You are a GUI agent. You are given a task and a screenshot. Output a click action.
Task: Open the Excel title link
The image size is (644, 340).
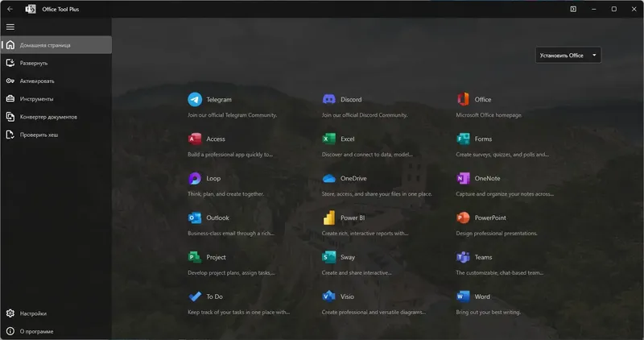[348, 139]
